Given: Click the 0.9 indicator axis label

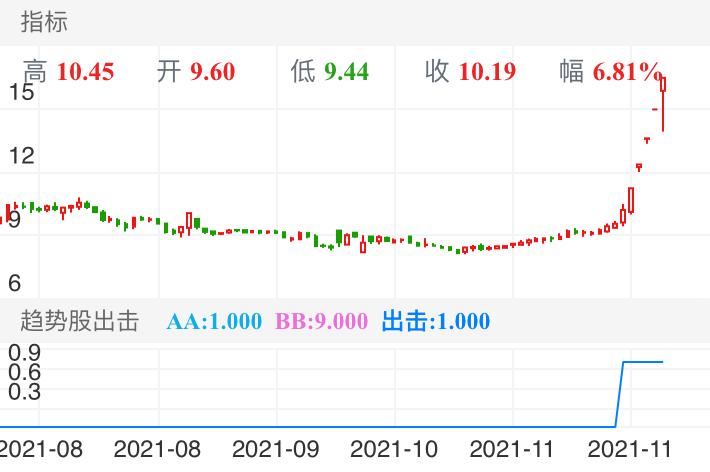Looking at the screenshot, I should (24, 352).
